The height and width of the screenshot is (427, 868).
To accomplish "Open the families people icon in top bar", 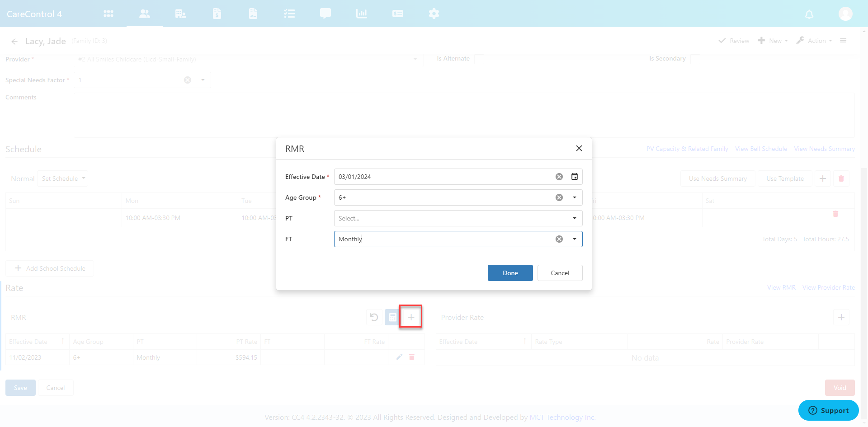I will pos(145,14).
